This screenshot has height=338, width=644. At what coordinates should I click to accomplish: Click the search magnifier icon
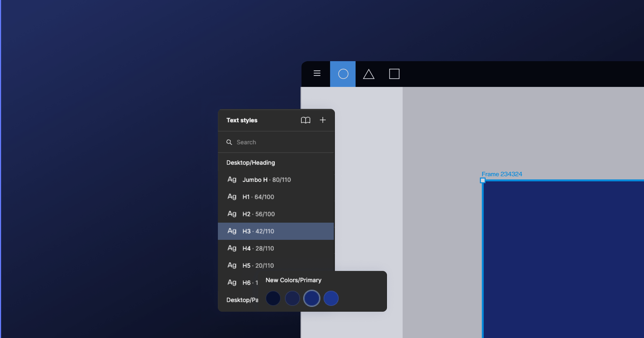[x=229, y=142]
